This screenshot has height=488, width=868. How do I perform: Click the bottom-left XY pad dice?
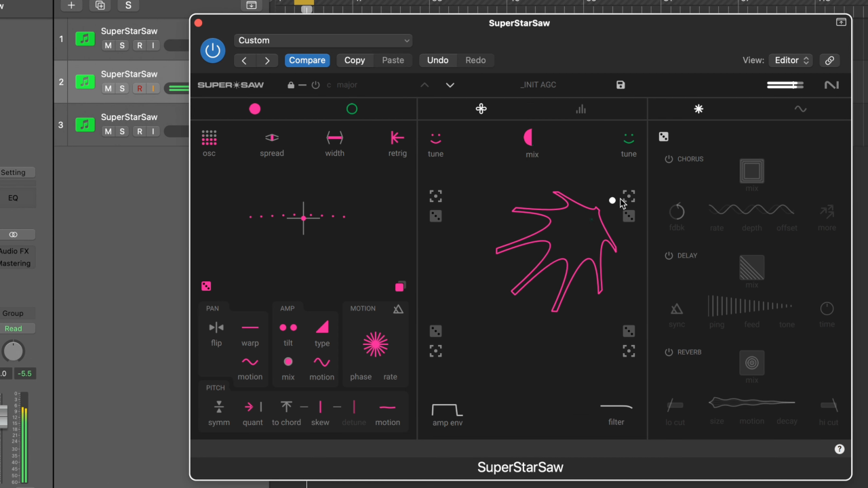[435, 331]
